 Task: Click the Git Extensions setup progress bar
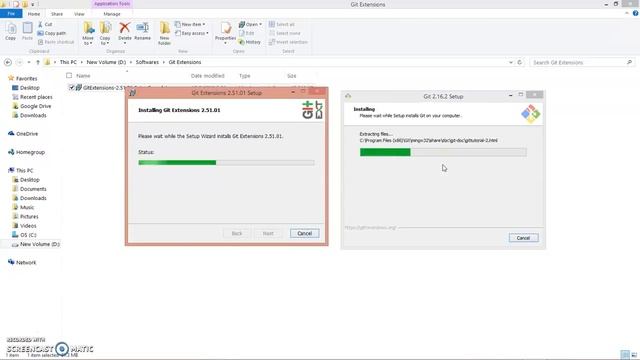tap(226, 162)
